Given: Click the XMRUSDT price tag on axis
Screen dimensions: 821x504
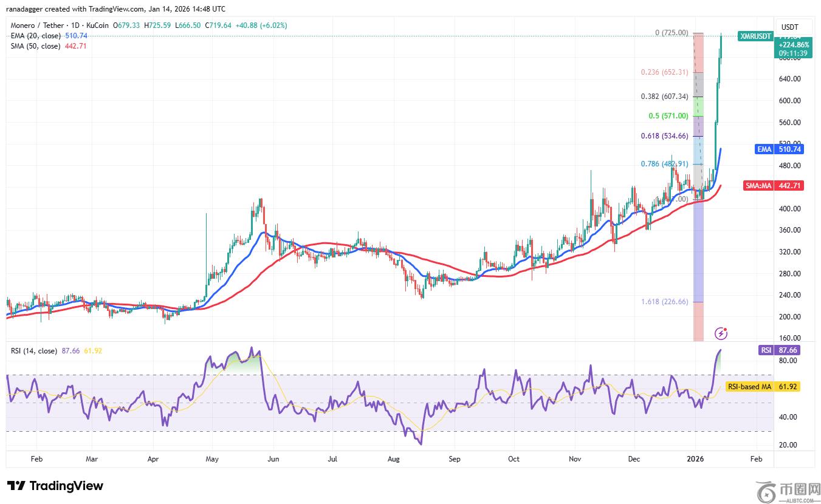Looking at the screenshot, I should coord(755,36).
